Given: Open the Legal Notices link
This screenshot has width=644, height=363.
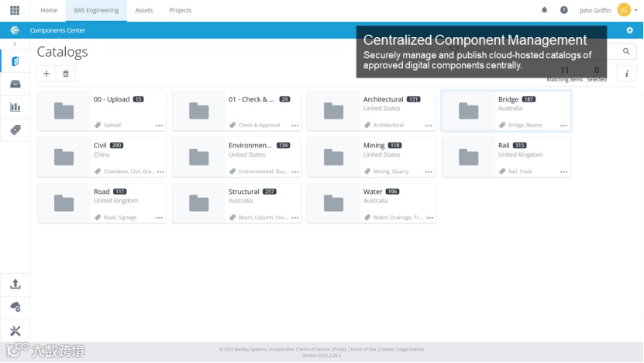Looking at the screenshot, I should tap(411, 350).
